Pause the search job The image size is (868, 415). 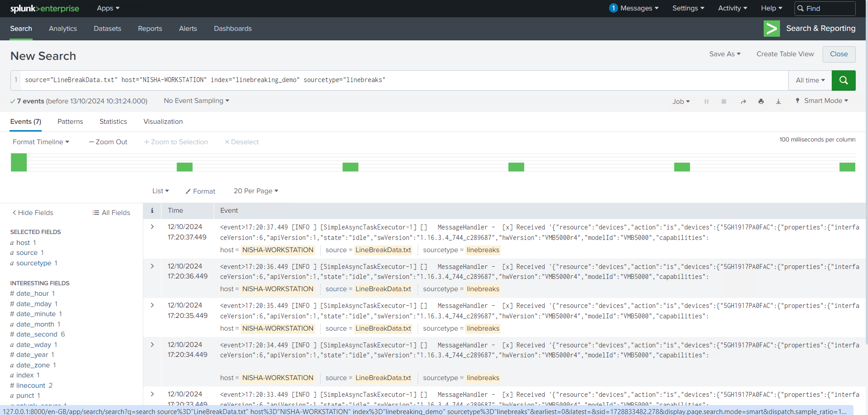pos(706,102)
